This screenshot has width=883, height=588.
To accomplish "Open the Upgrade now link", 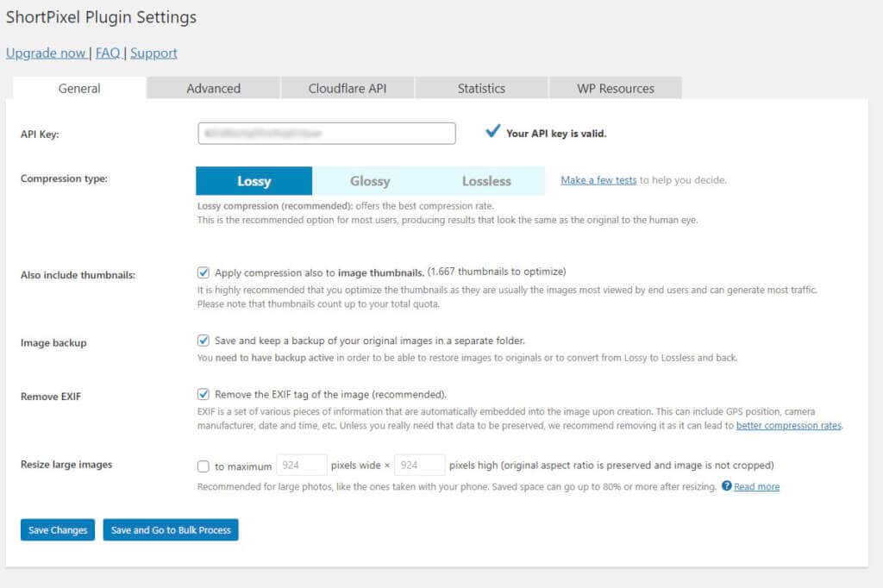I will [x=46, y=53].
